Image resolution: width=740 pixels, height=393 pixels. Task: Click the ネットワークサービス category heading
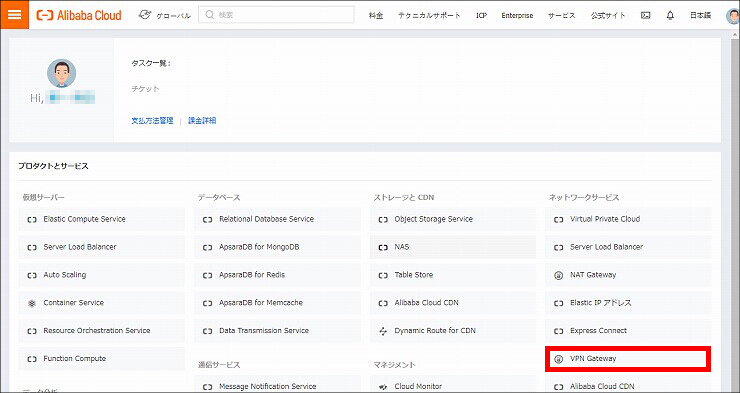(584, 198)
